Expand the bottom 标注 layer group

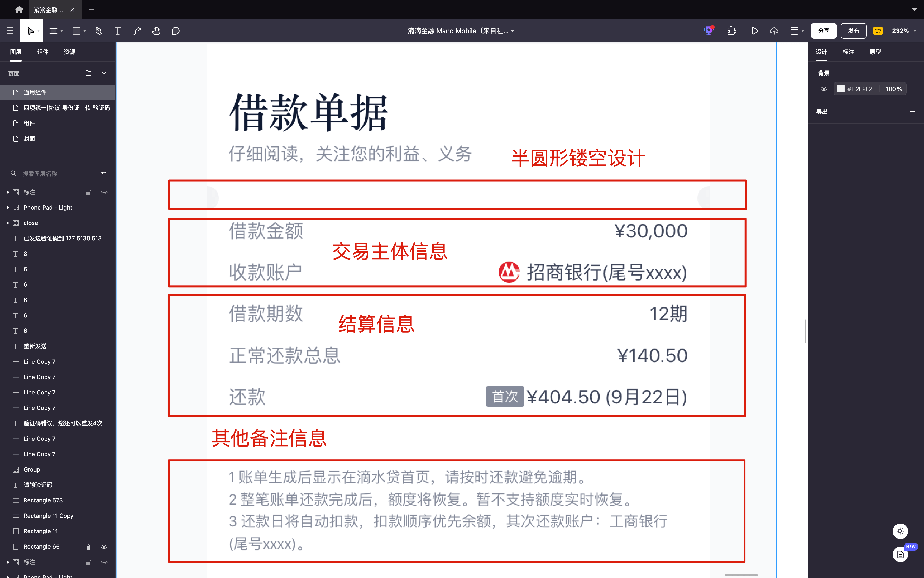[x=8, y=562]
